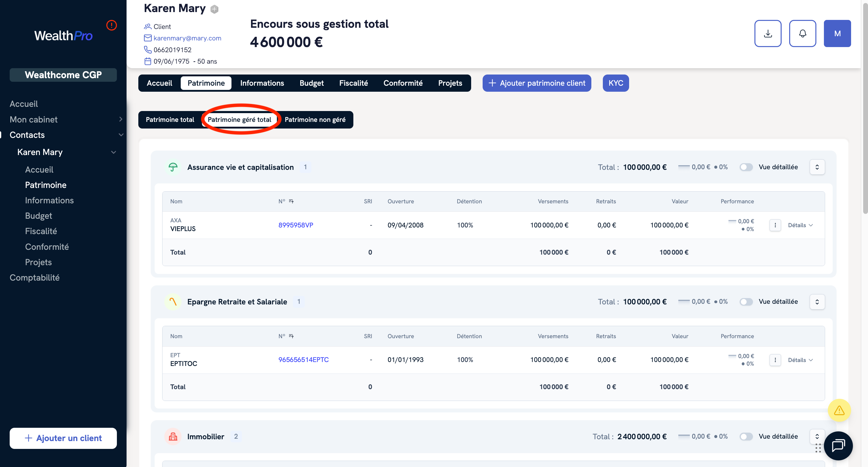The height and width of the screenshot is (467, 868).
Task: Click the download icon button
Action: [768, 33]
